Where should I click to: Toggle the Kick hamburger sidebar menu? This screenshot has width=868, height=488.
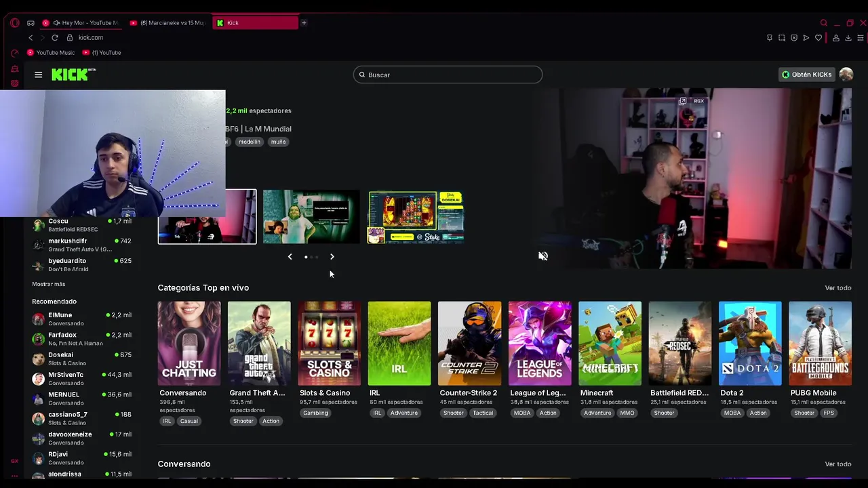[x=39, y=75]
